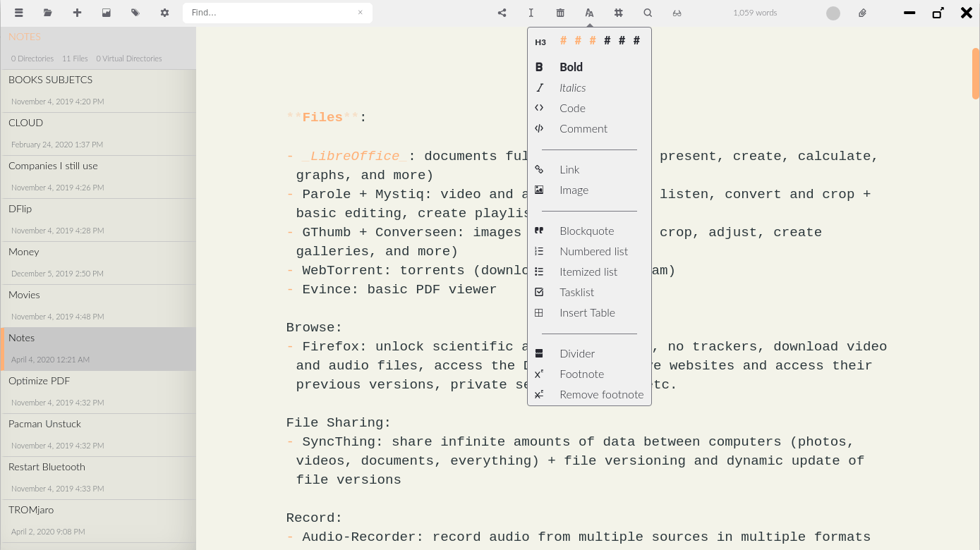Insert an Image from formatting menu
The width and height of the screenshot is (980, 550).
[589, 190]
